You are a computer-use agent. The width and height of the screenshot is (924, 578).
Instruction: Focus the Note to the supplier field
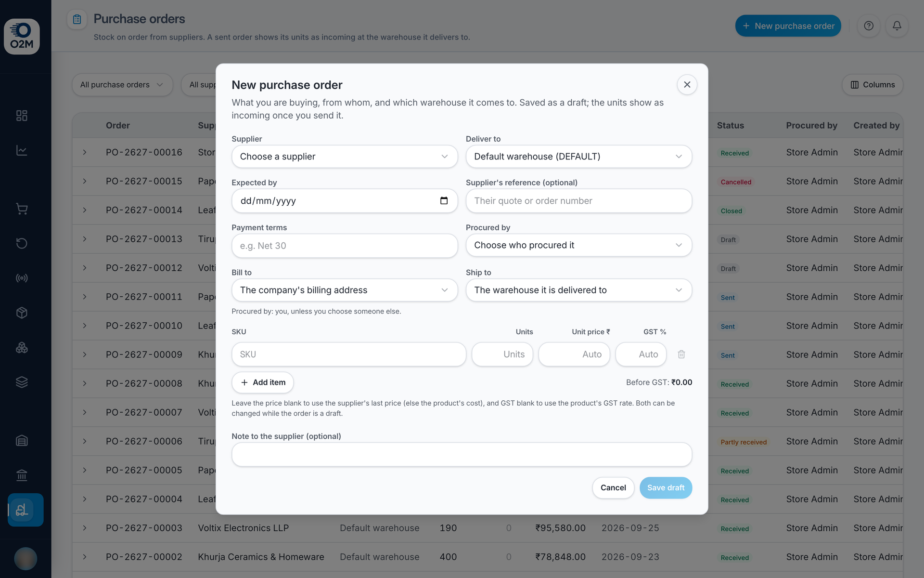pos(462,455)
